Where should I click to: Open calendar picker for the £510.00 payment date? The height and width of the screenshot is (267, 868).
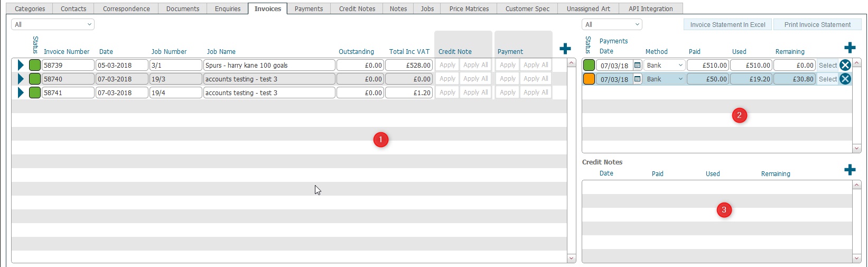pyautogui.click(x=637, y=65)
